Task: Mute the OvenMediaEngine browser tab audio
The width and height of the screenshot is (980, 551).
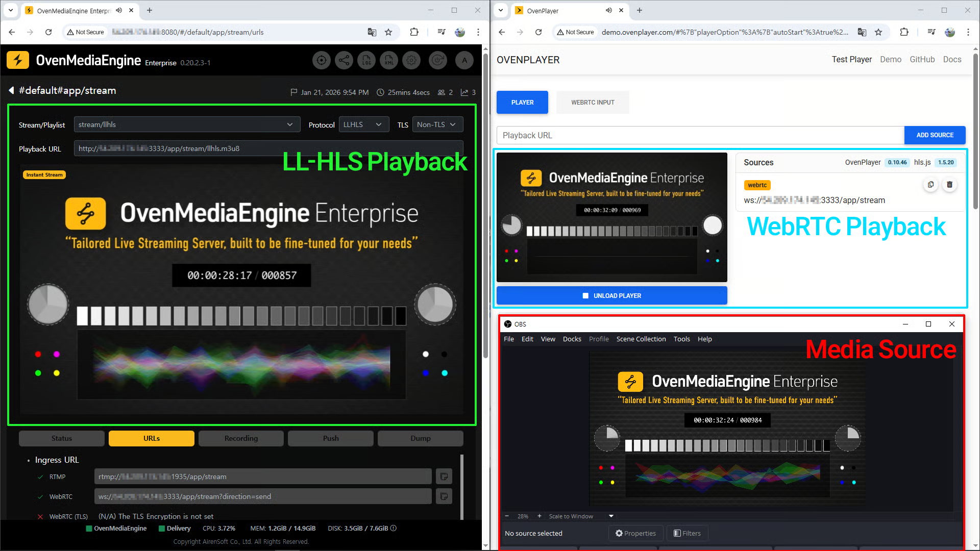Action: (x=119, y=10)
